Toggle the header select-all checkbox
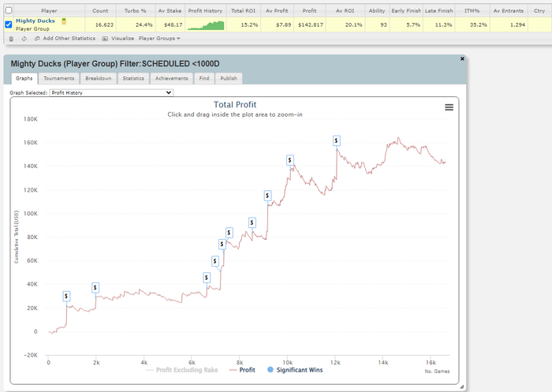 click(x=9, y=10)
